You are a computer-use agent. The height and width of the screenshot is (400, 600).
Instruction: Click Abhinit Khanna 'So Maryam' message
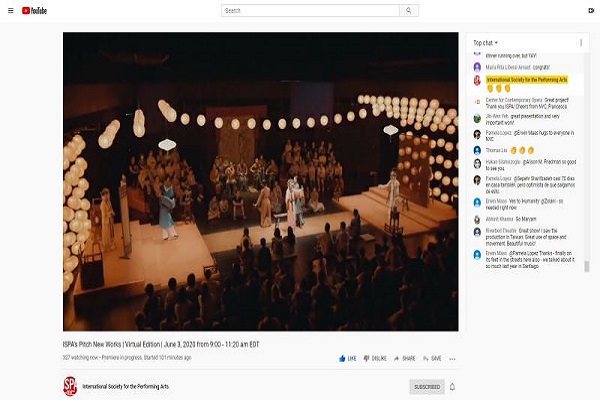pos(526,219)
